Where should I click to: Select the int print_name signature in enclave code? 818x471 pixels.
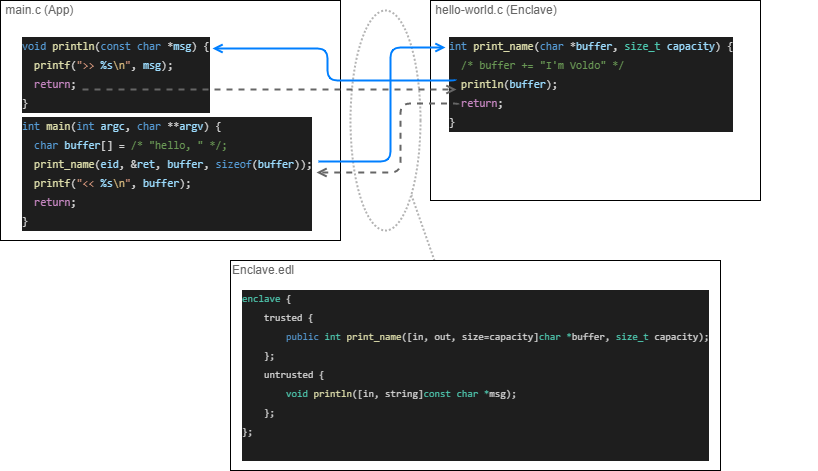[x=590, y=47]
